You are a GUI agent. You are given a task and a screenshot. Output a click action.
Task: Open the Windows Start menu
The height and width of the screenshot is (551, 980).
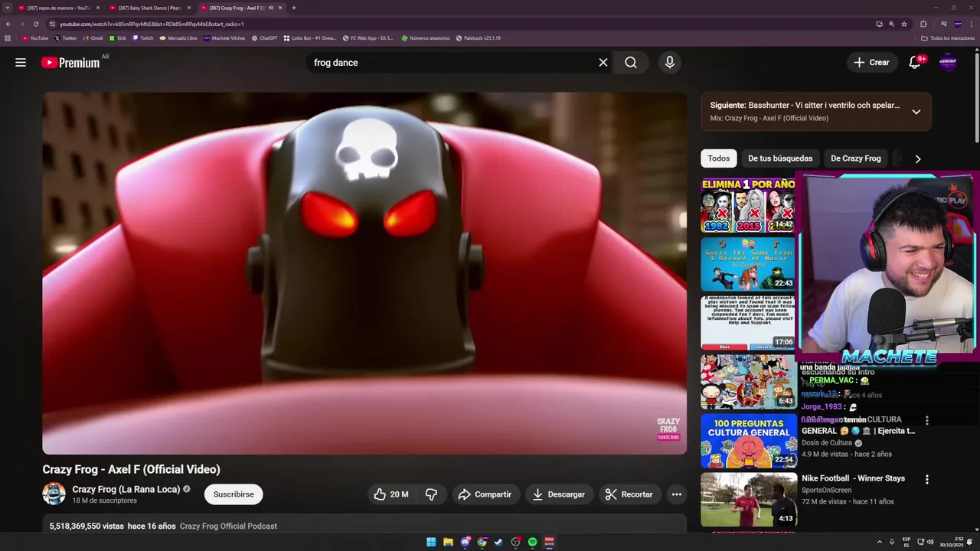coord(431,542)
